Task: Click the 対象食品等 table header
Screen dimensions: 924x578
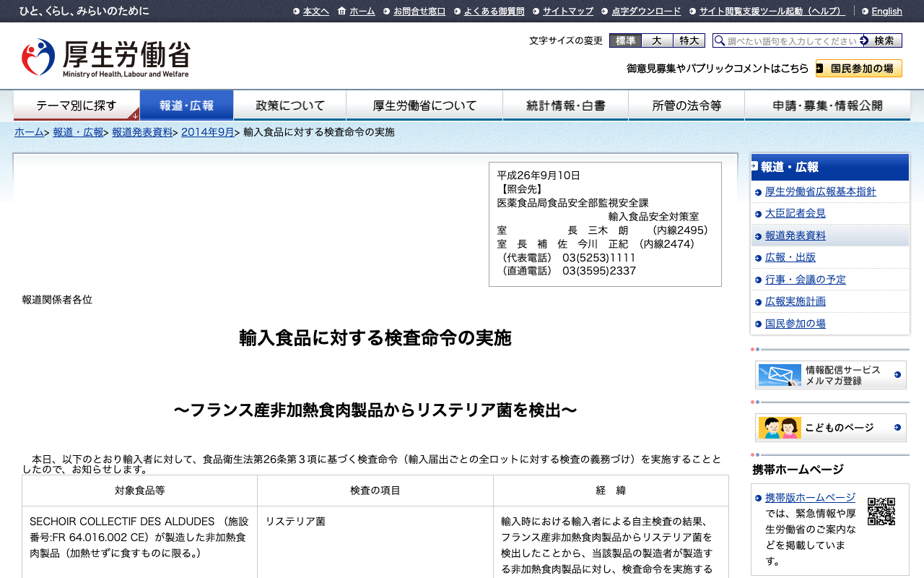Action: click(139, 491)
